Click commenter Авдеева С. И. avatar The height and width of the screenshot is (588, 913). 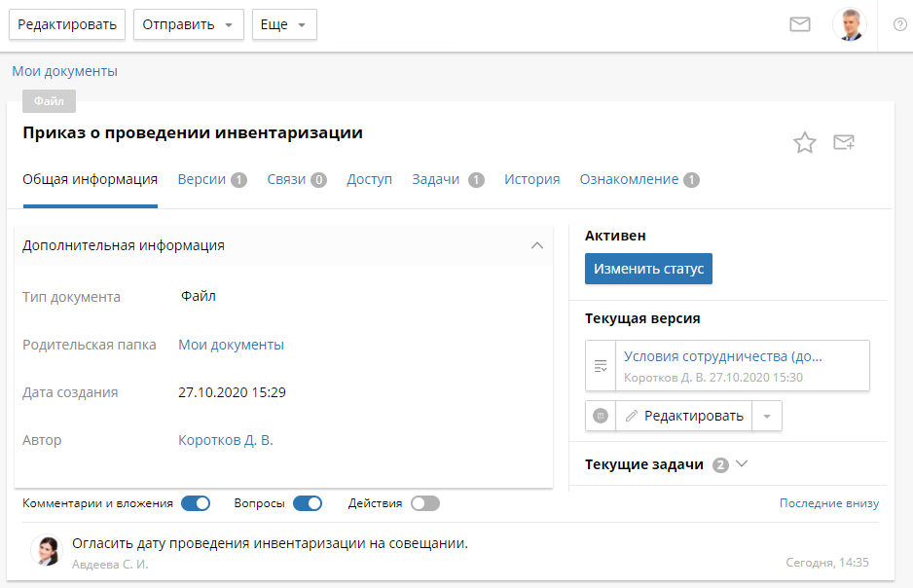coord(46,551)
